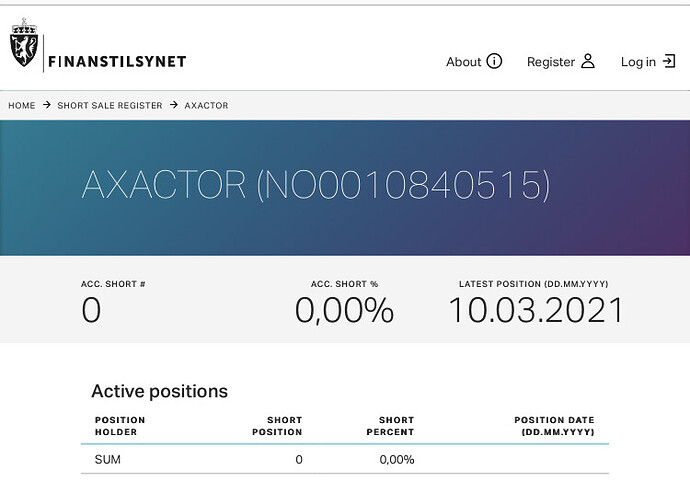Click the Finanstilsynet coat of arms logo

[x=24, y=42]
